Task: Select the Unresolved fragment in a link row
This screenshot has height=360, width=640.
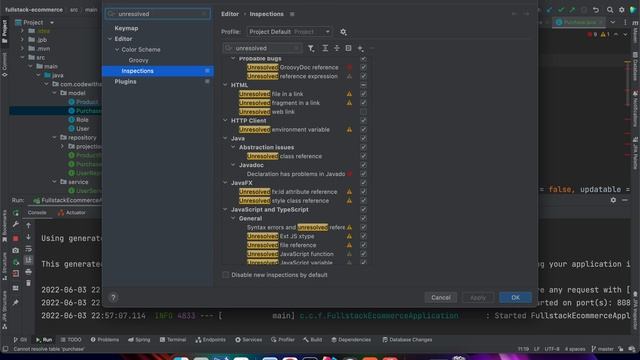Action: (x=296, y=103)
